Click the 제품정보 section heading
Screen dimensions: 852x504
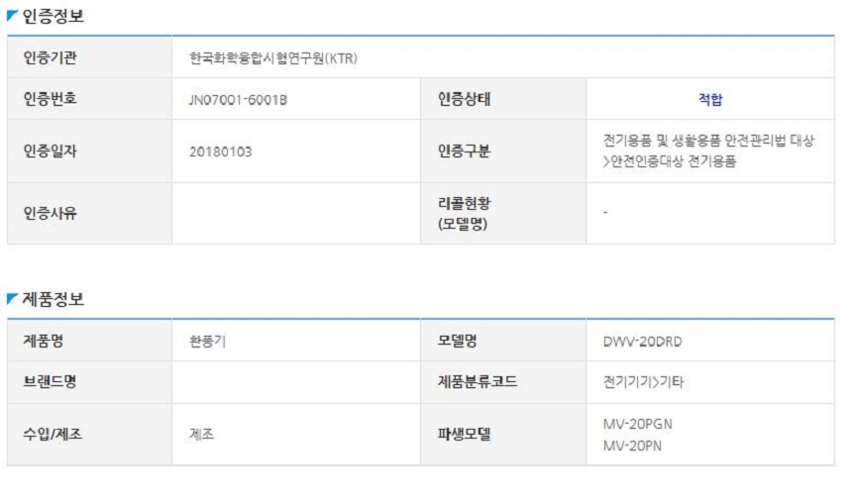[53, 299]
